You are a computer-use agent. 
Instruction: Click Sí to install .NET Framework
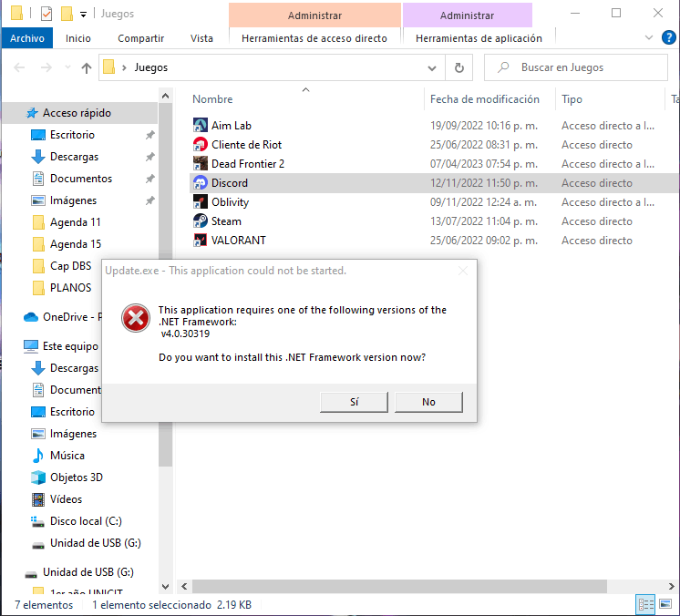click(x=354, y=402)
